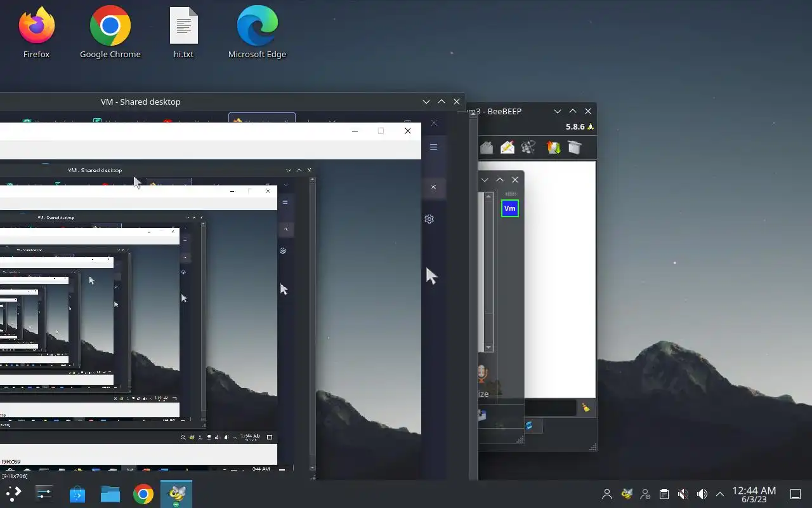Open the volume control in system tray
The height and width of the screenshot is (508, 812).
(702, 494)
